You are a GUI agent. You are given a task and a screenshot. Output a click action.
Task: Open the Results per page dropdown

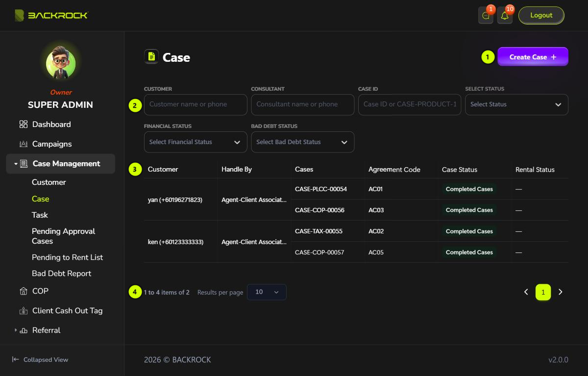pyautogui.click(x=267, y=292)
